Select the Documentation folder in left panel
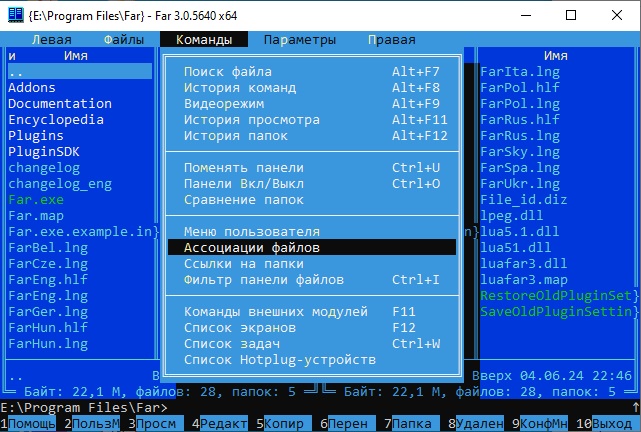This screenshot has height=432, width=641. tap(60, 104)
